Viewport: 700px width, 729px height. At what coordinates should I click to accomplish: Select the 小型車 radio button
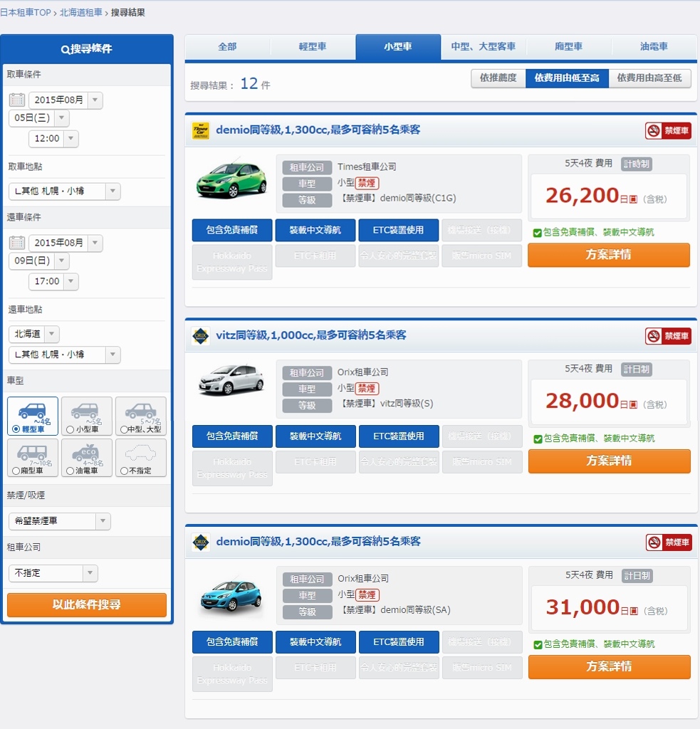click(x=70, y=429)
